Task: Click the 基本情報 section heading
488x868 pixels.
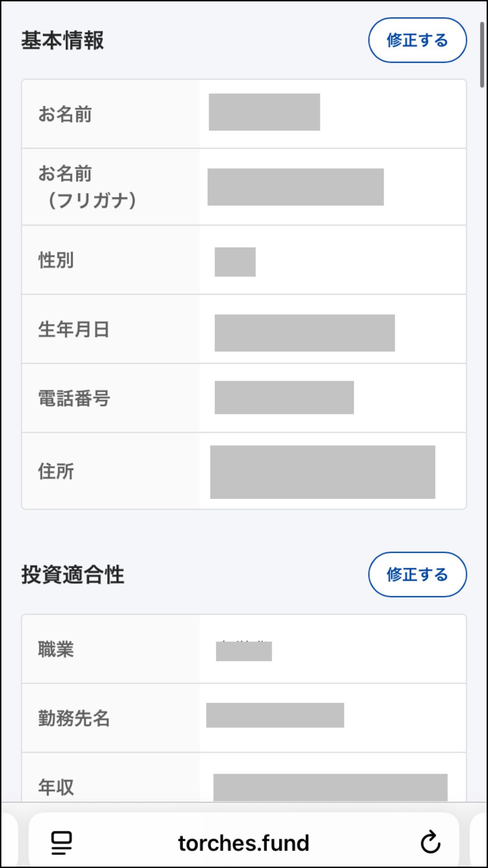Action: 62,40
